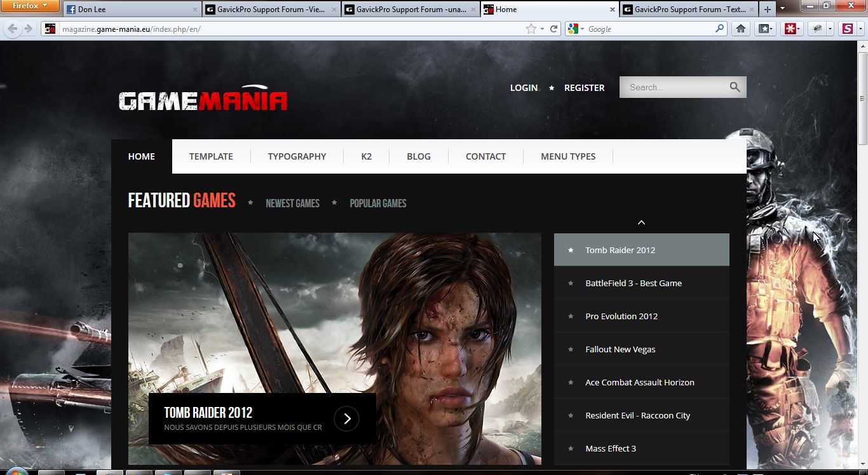Click the Tomb Raider featured image
Screen dimensions: 868x475
pyautogui.click(x=335, y=348)
